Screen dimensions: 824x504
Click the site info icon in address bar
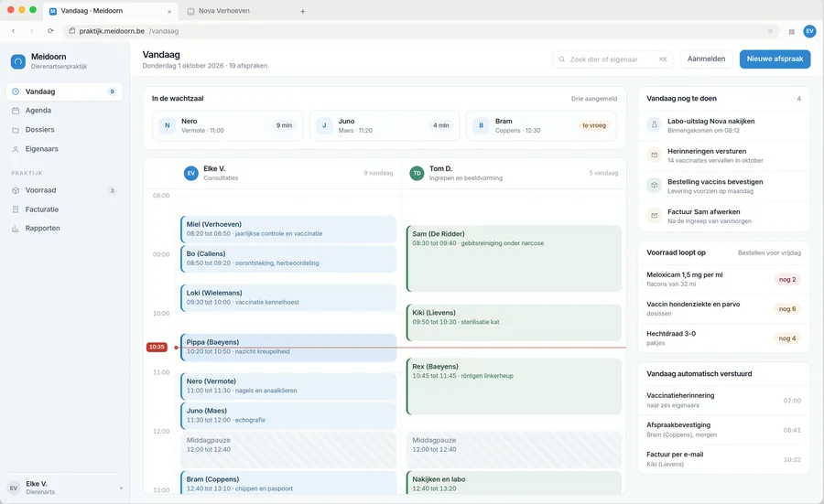pos(72,31)
